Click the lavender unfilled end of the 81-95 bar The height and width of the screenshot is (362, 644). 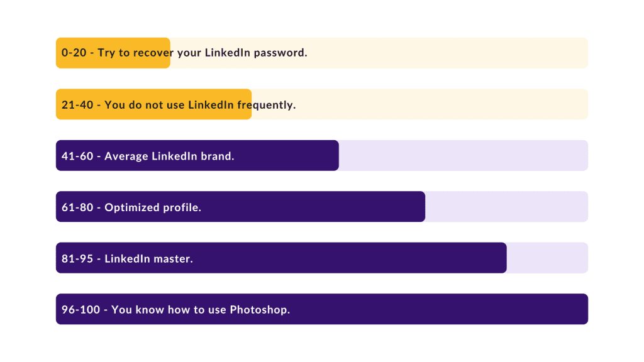pyautogui.click(x=547, y=258)
